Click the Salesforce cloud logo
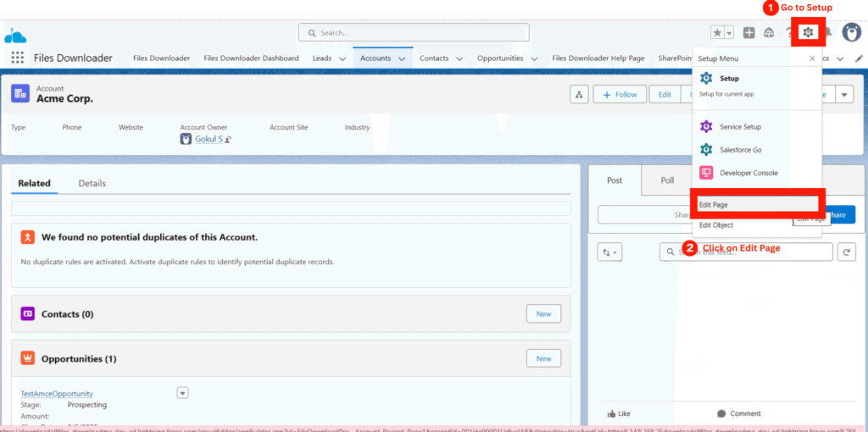This screenshot has width=868, height=432. pos(15,36)
